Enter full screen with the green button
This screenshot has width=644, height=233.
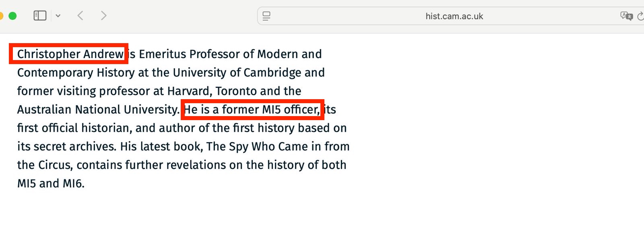(12, 16)
